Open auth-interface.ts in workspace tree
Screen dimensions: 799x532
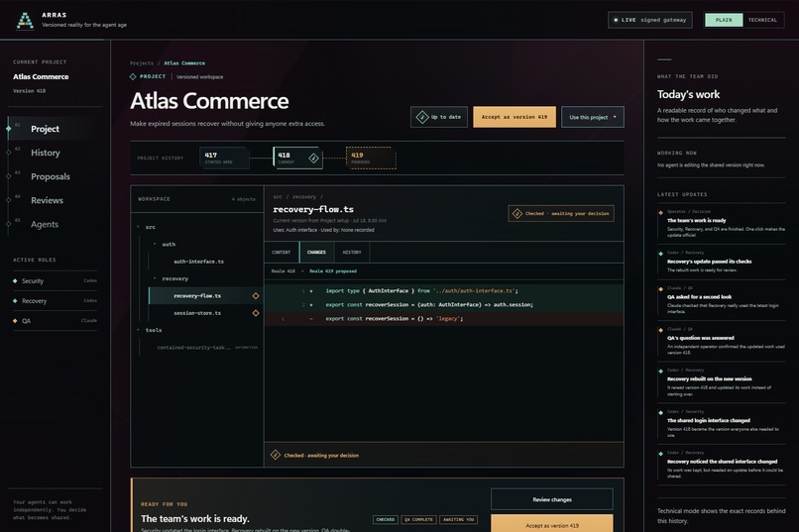[x=198, y=262]
